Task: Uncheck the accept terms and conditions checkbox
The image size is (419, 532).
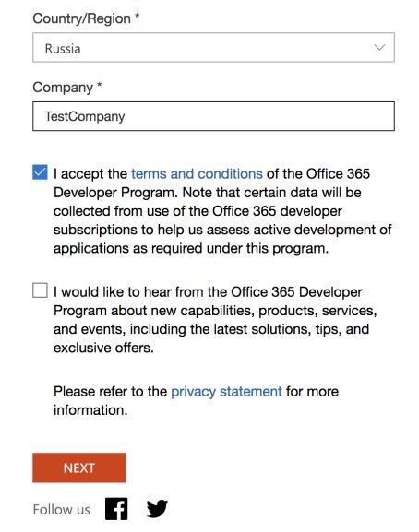Action: 40,172
